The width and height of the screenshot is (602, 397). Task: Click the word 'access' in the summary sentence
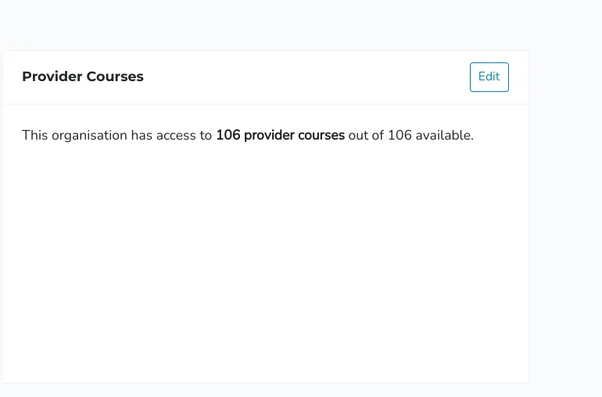[x=176, y=136]
